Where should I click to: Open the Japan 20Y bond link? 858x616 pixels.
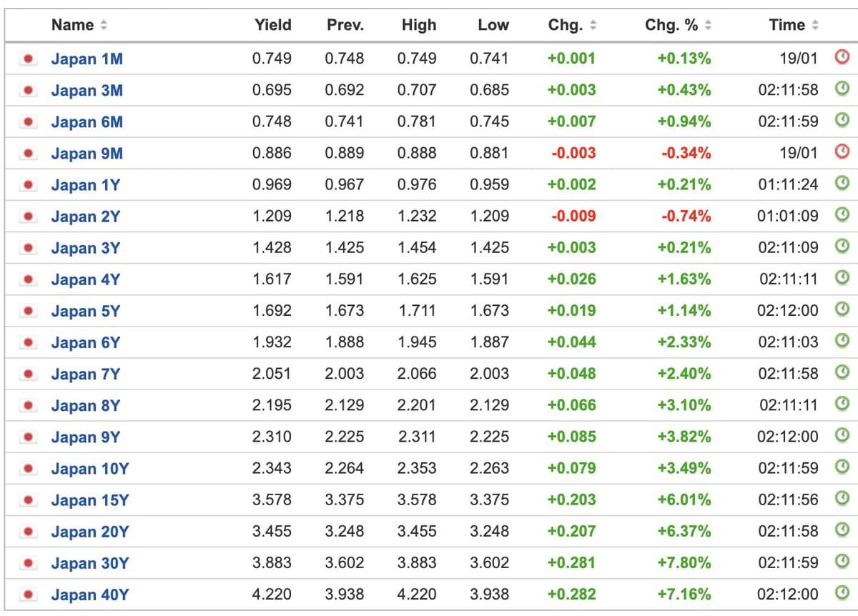89,532
